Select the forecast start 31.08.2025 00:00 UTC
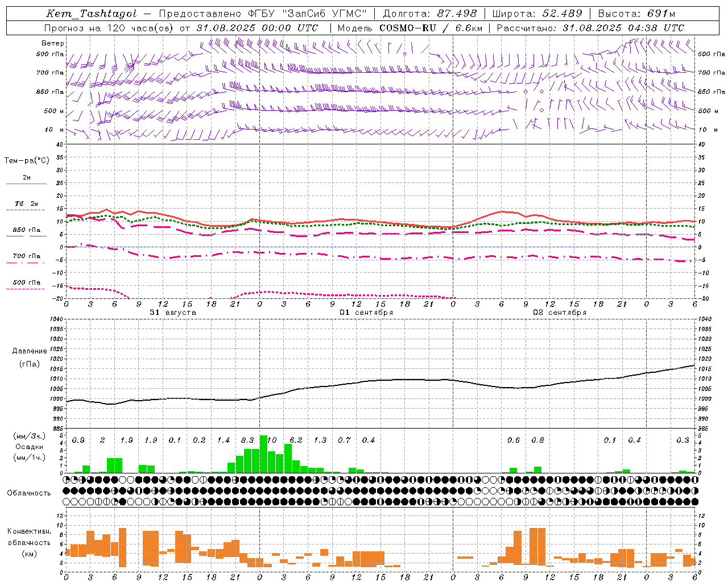 pyautogui.click(x=258, y=28)
